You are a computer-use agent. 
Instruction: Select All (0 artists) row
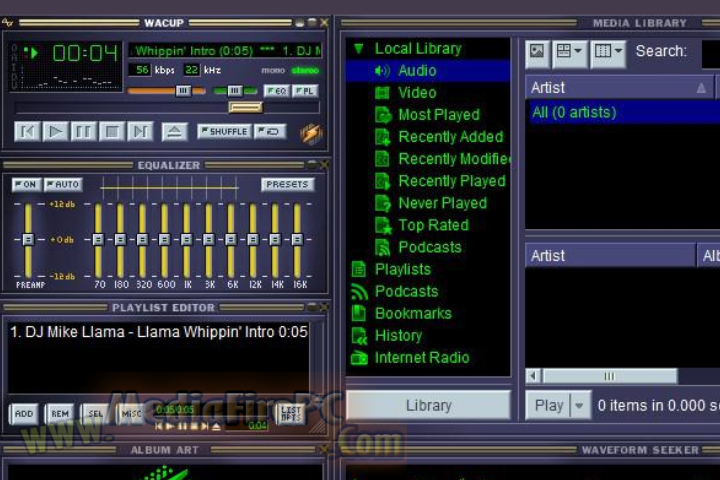click(x=625, y=113)
